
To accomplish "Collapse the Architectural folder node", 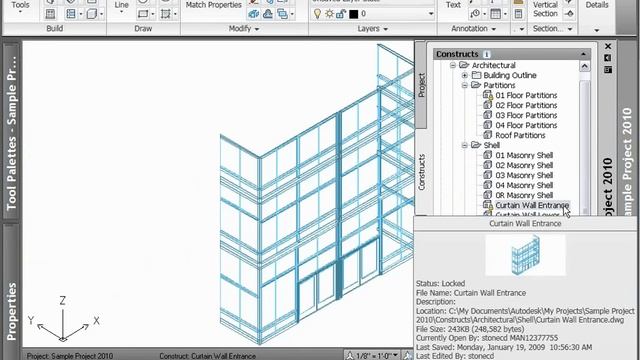I will click(x=453, y=65).
